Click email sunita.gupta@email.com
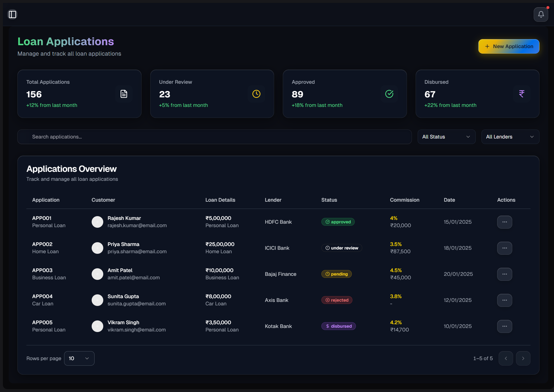This screenshot has width=554, height=392. pos(137,304)
